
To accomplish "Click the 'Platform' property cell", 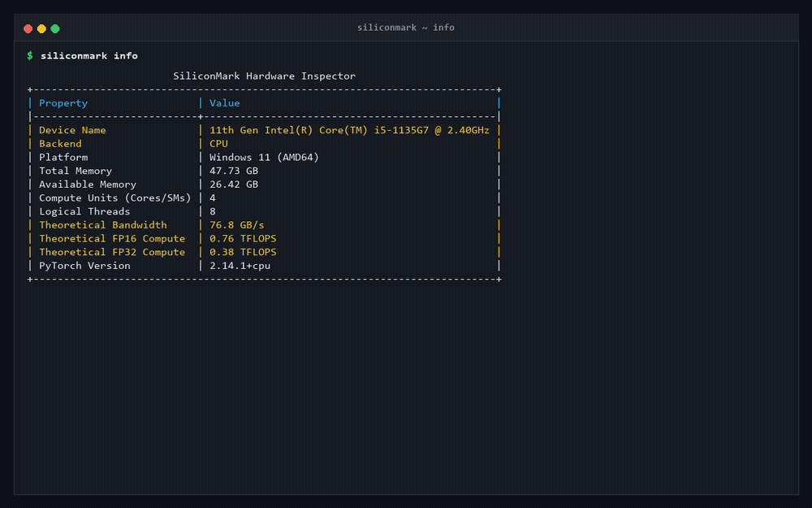I will point(63,157).
